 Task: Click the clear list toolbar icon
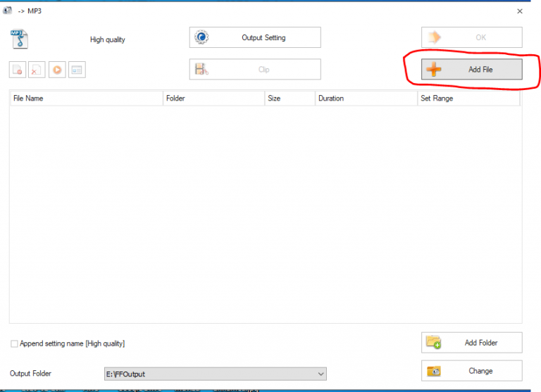click(x=37, y=70)
